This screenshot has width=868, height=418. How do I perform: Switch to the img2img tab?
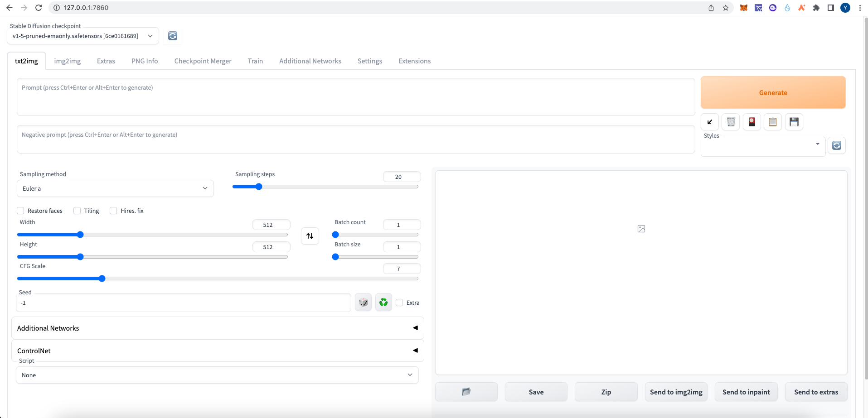68,61
